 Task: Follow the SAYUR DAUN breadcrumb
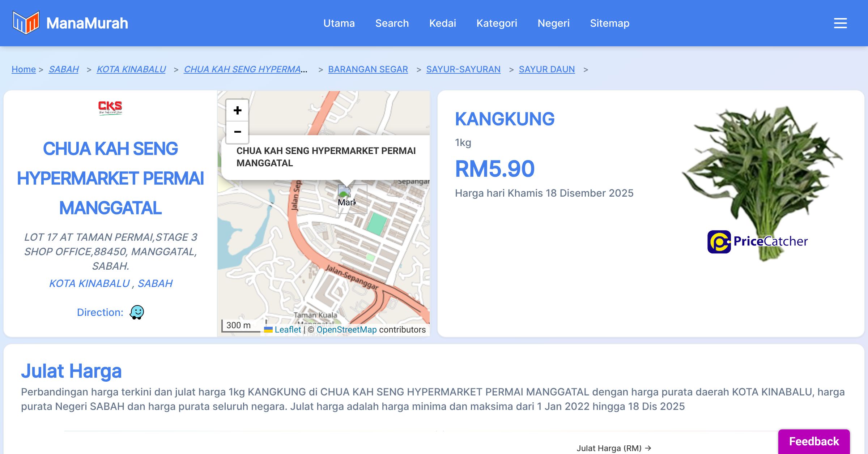pyautogui.click(x=546, y=69)
